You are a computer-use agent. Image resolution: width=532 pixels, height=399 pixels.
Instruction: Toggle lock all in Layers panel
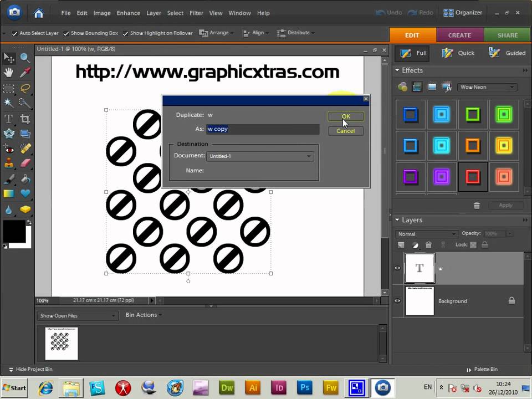pos(485,244)
